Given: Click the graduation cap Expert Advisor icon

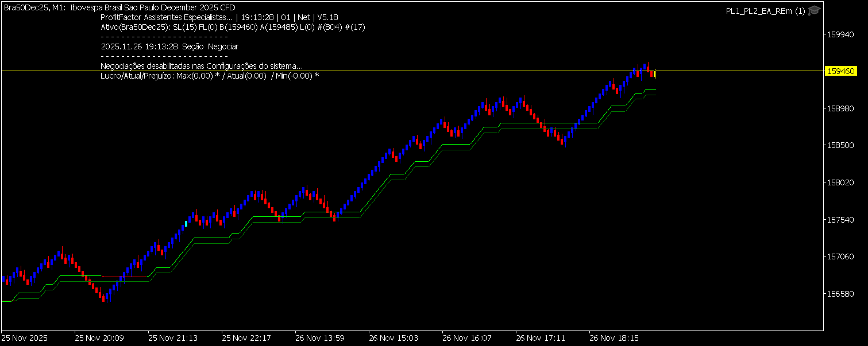Looking at the screenshot, I should (x=814, y=11).
